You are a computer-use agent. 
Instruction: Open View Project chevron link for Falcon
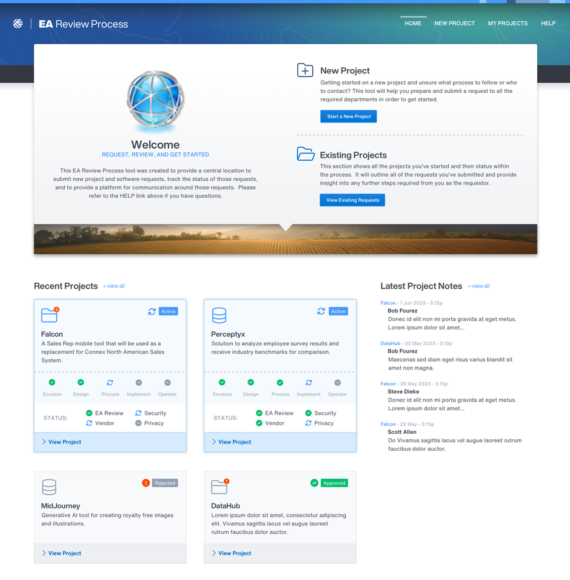(x=61, y=442)
